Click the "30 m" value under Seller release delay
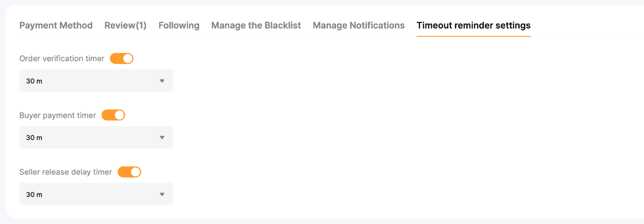This screenshot has height=224, width=644. coord(34,194)
